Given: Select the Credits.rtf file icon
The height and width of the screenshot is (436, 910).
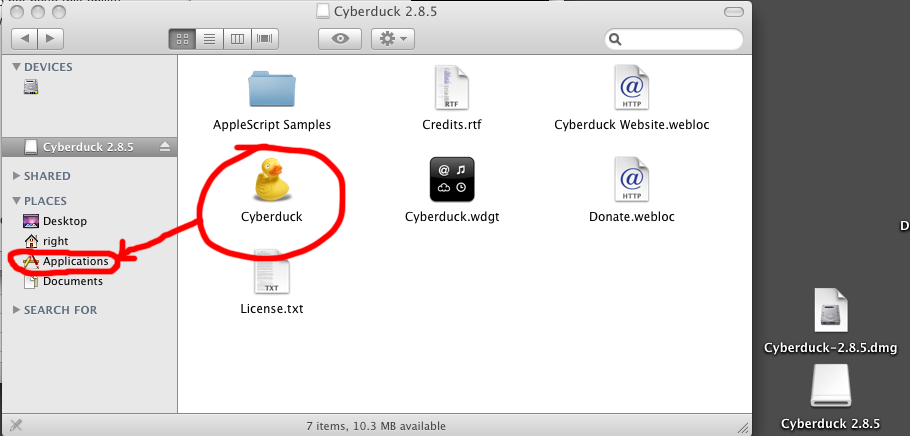Looking at the screenshot, I should click(x=451, y=88).
